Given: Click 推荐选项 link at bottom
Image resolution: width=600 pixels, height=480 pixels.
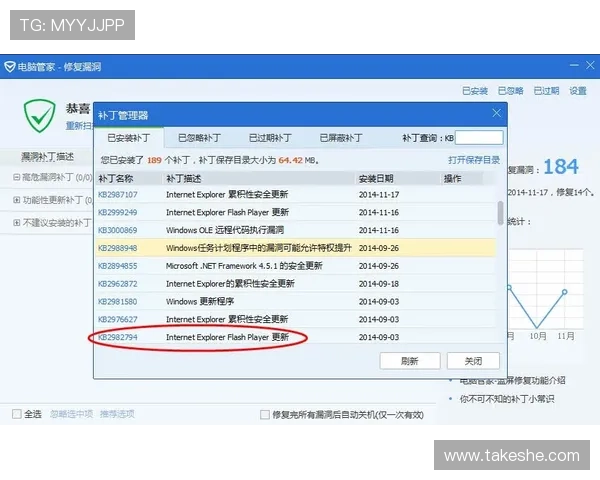Looking at the screenshot, I should click(117, 414).
